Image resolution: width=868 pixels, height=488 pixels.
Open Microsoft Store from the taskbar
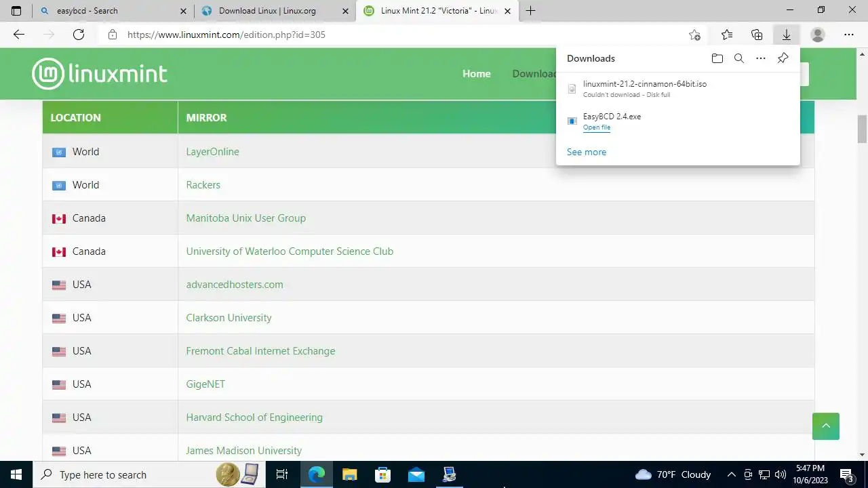(x=383, y=474)
